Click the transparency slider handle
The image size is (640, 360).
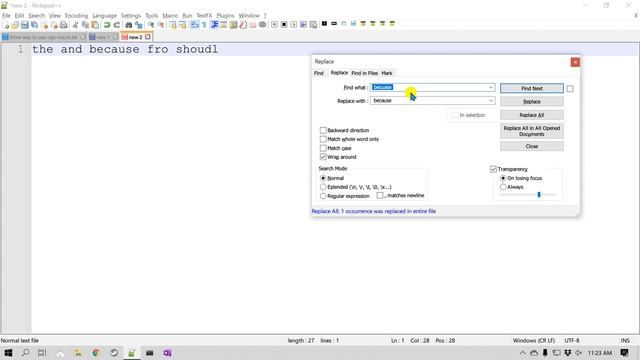(x=539, y=195)
